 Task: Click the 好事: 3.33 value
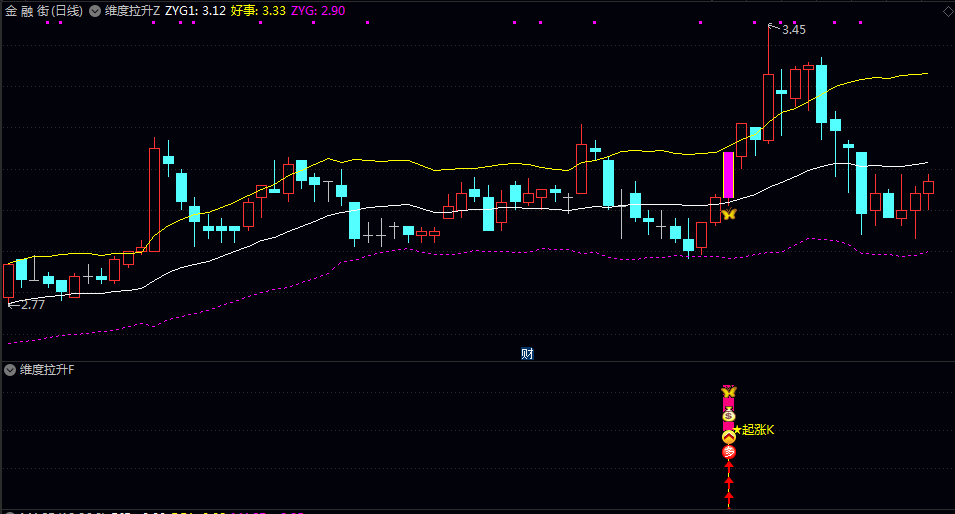(x=258, y=11)
